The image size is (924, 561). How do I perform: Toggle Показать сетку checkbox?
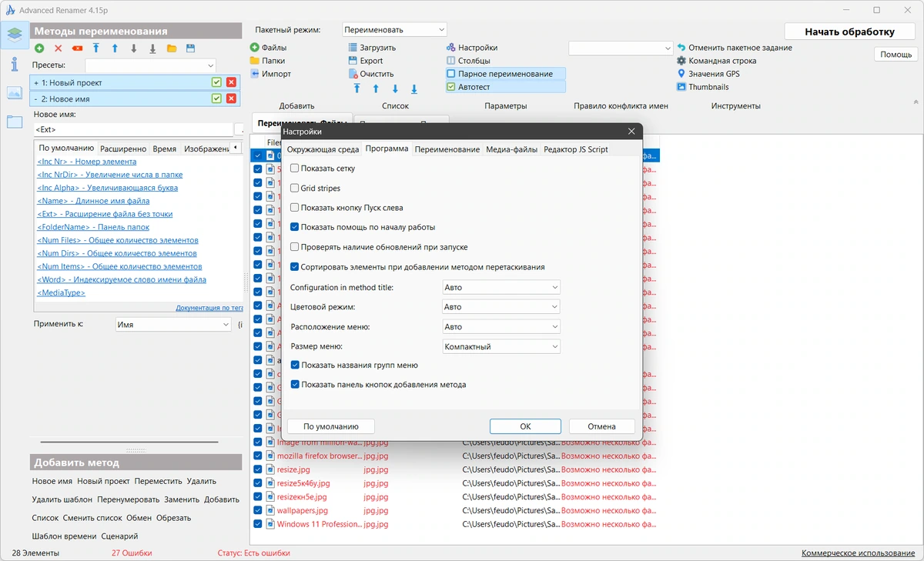295,168
